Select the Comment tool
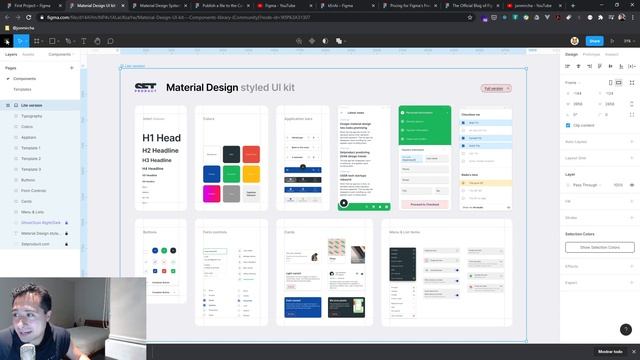 tap(111, 41)
